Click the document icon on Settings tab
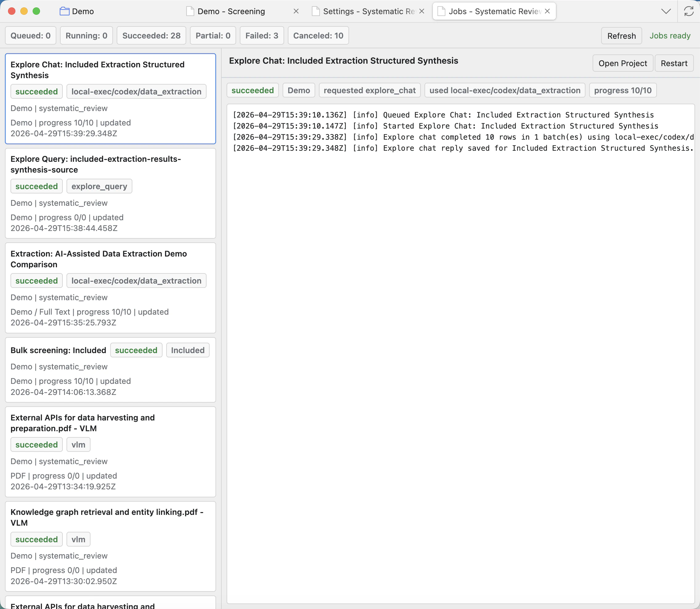 316,11
